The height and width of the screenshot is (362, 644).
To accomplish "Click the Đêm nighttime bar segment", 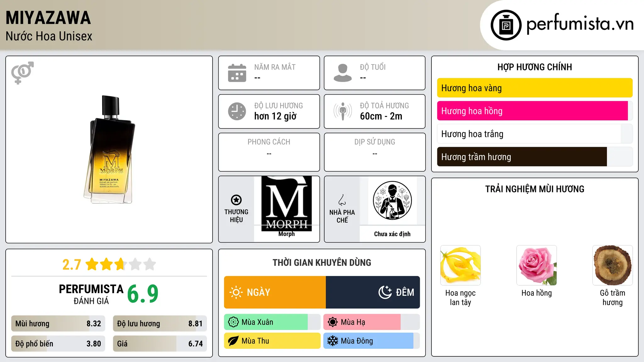I will click(x=373, y=292).
